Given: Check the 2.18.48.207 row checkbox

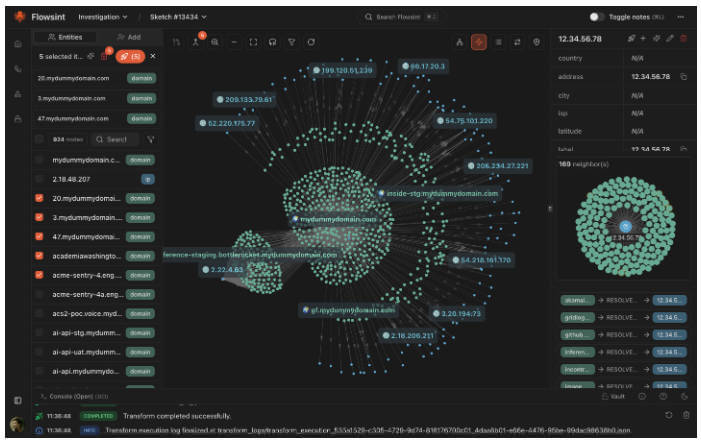Looking at the screenshot, I should [39, 179].
